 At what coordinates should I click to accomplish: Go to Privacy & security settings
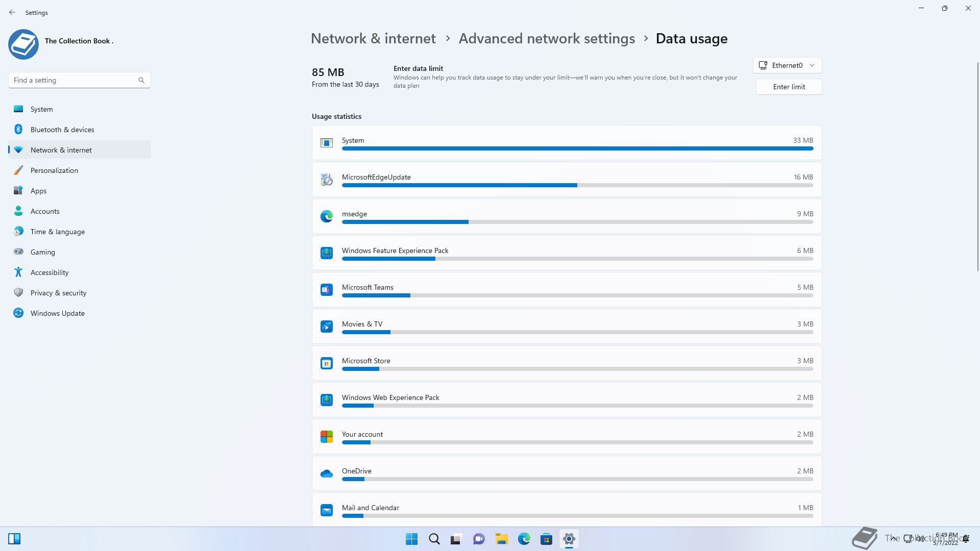pyautogui.click(x=80, y=293)
